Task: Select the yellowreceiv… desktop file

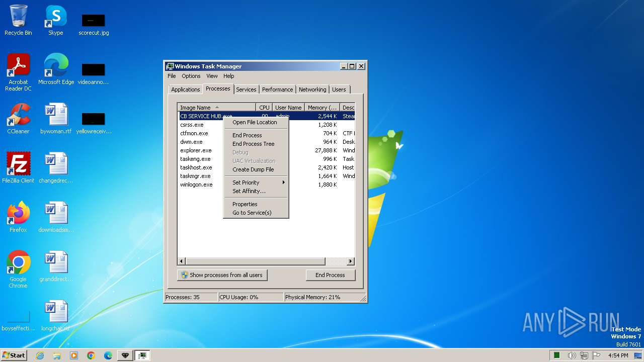Action: tap(94, 123)
